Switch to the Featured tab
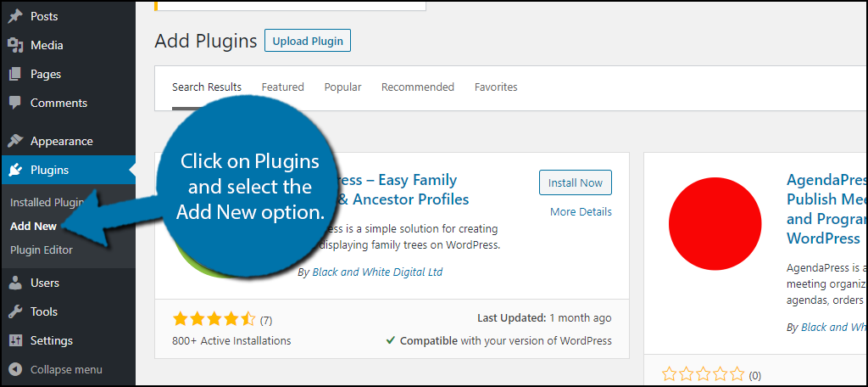This screenshot has width=868, height=387. (x=282, y=87)
